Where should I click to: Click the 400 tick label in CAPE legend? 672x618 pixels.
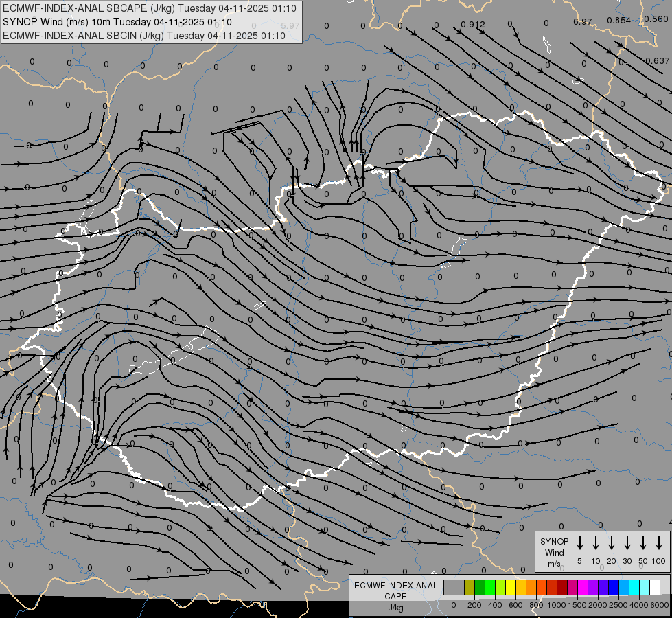pyautogui.click(x=495, y=605)
